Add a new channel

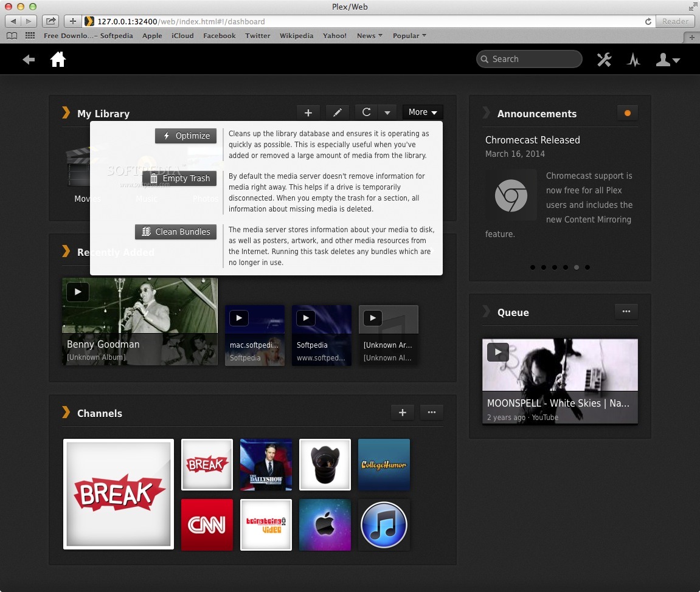[x=402, y=413]
